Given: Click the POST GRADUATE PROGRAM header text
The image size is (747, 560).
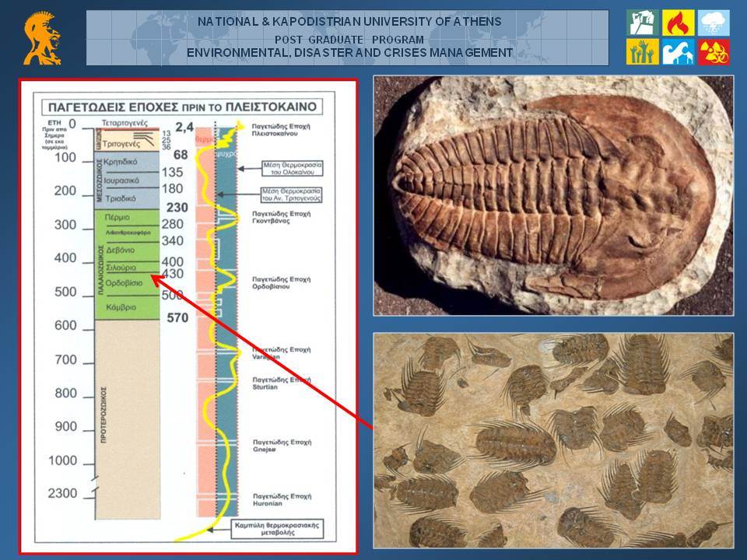Looking at the screenshot, I should click(x=349, y=40).
